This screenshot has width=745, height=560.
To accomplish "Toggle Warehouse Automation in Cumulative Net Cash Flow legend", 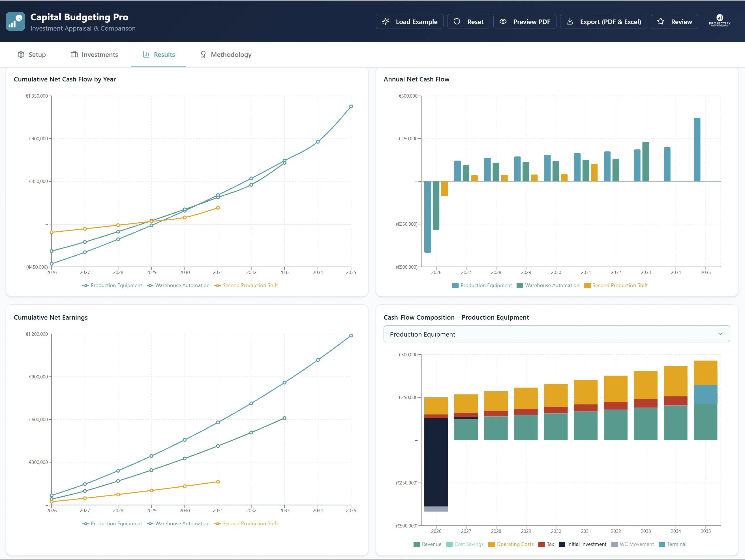I will click(178, 285).
